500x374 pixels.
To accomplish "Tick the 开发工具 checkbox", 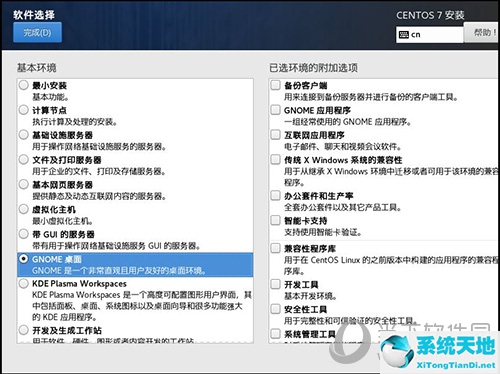I will coord(275,284).
